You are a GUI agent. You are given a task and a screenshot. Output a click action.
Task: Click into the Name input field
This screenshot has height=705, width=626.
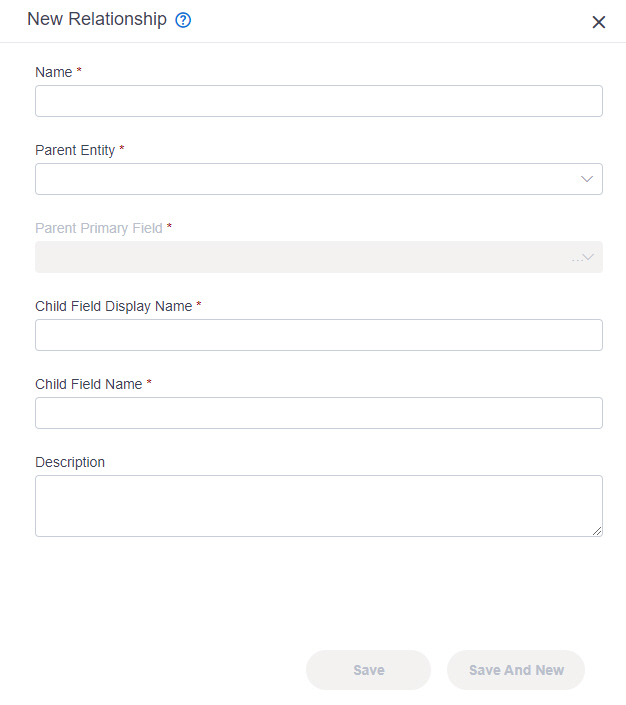click(x=319, y=101)
